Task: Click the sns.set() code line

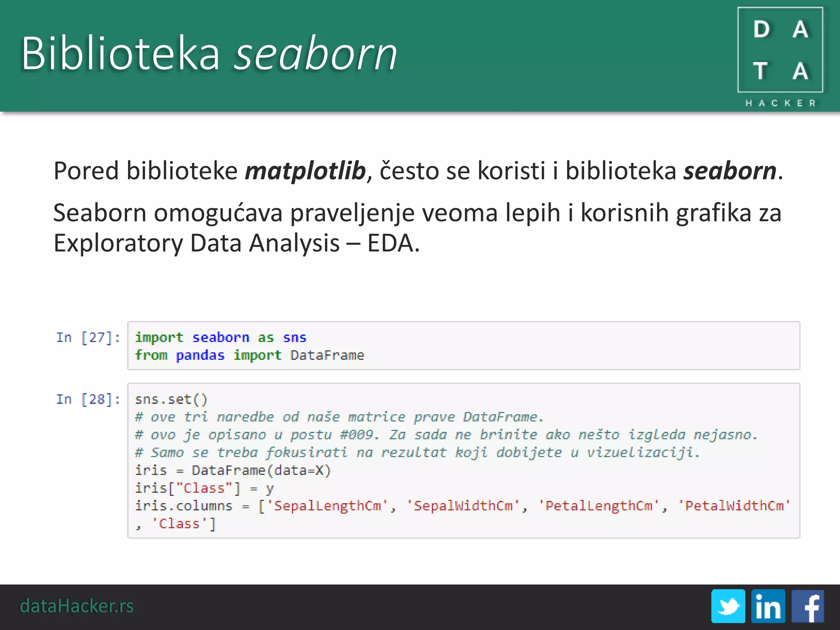Action: [171, 399]
